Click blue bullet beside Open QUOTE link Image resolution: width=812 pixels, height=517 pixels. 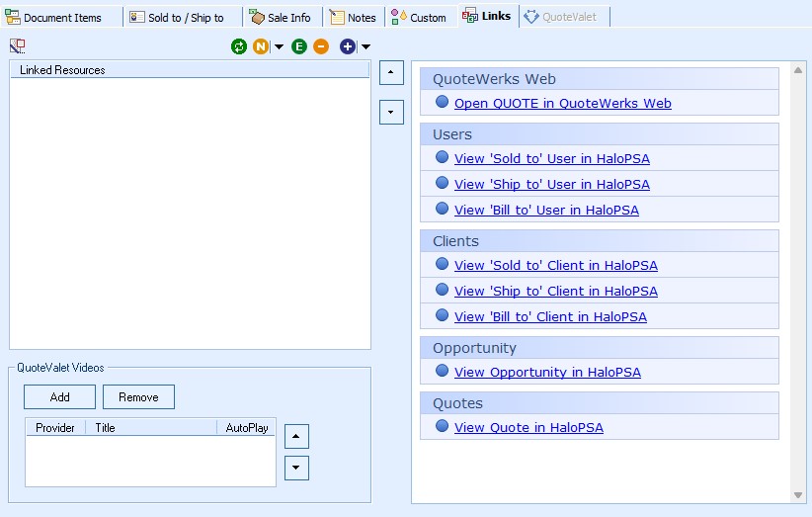click(x=442, y=102)
